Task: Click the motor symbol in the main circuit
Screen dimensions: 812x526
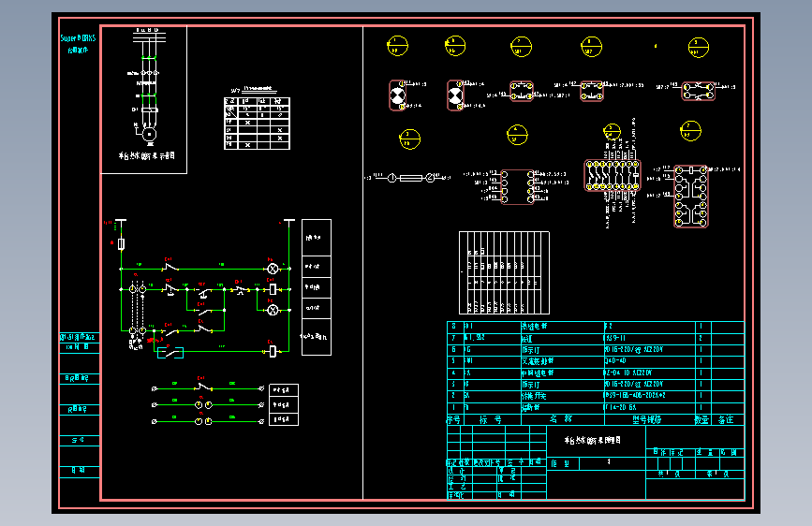Action: (149, 135)
